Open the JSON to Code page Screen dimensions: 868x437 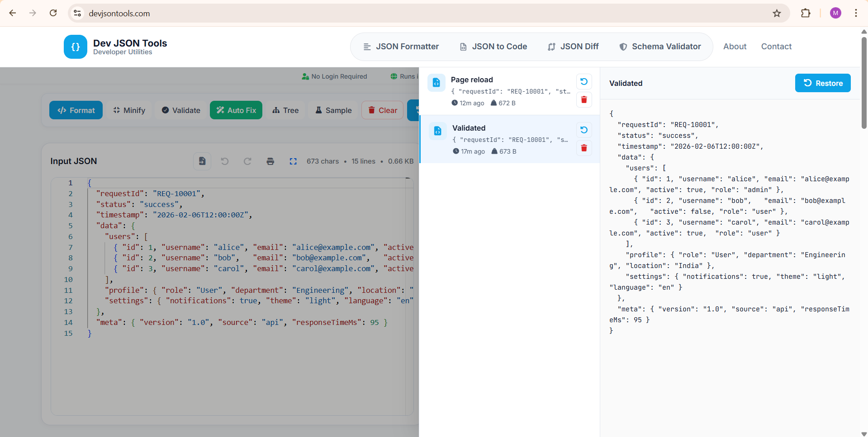pyautogui.click(x=493, y=46)
